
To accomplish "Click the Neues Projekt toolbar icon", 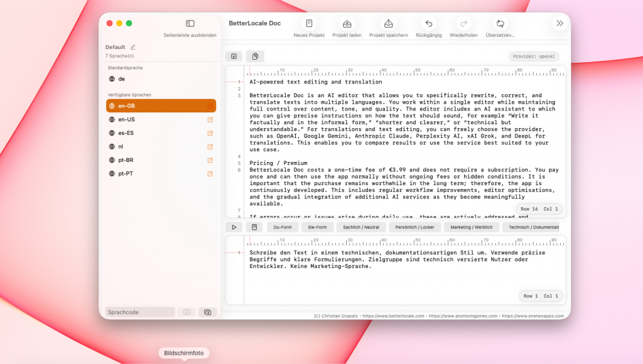I will (x=309, y=24).
